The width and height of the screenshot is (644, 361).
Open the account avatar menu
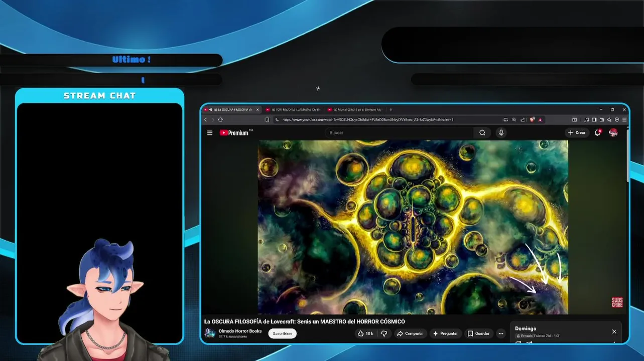(x=613, y=133)
